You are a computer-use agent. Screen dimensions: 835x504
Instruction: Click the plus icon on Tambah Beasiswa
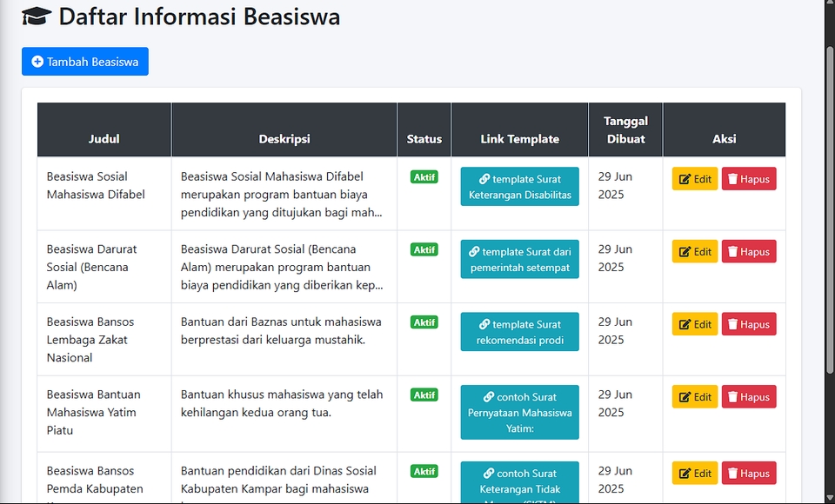click(x=37, y=62)
